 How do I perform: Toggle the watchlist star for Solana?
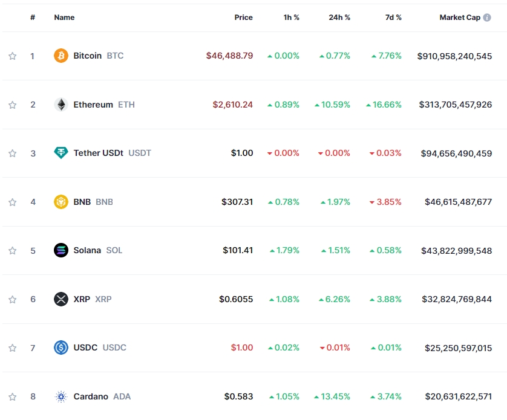12,250
